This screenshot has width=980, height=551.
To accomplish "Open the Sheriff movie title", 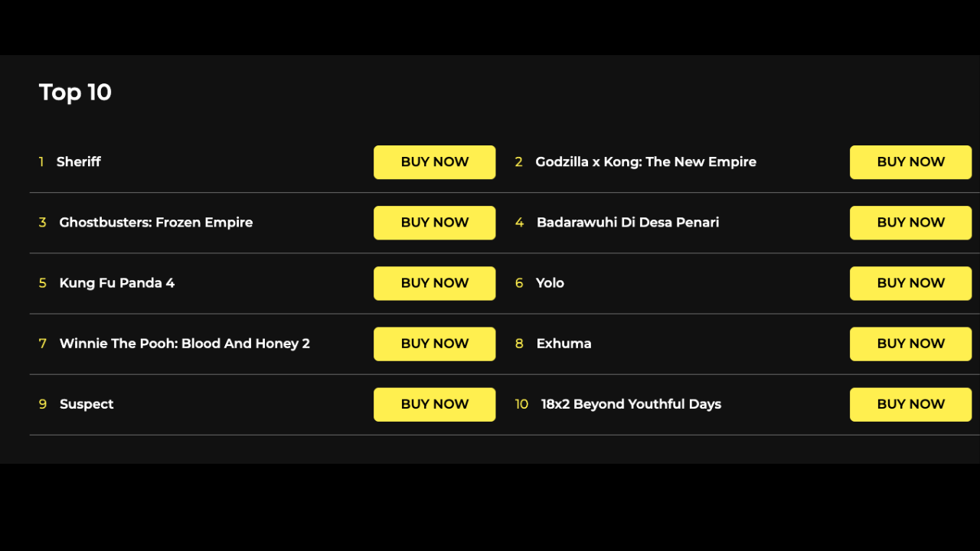I will (x=79, y=161).
